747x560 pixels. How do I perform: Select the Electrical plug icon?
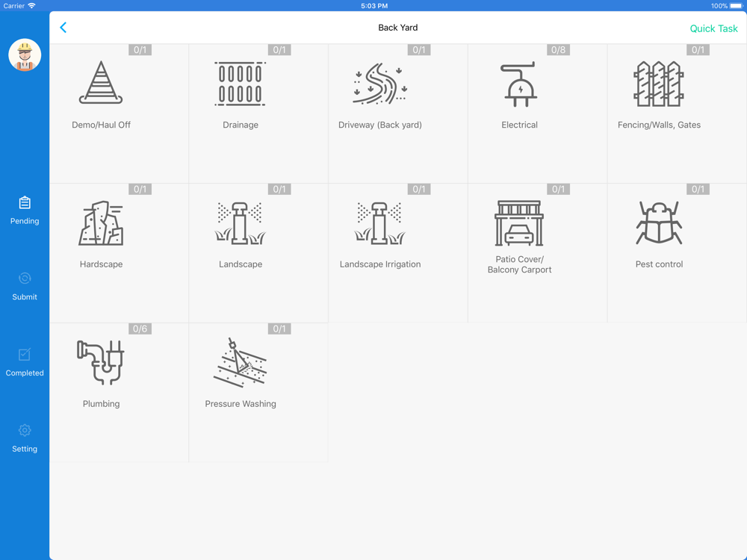point(519,84)
